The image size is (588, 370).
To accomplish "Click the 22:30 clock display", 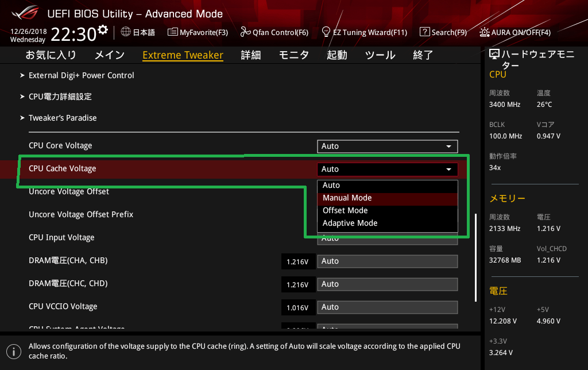I will coord(73,34).
